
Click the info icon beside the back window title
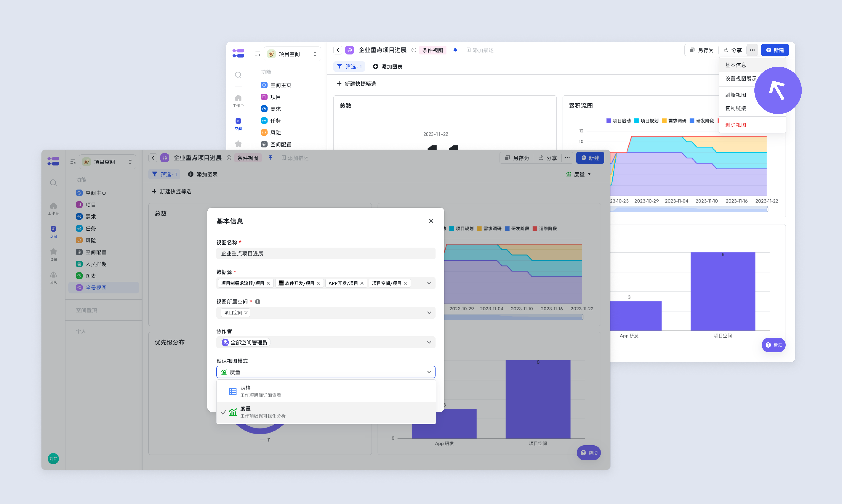414,50
